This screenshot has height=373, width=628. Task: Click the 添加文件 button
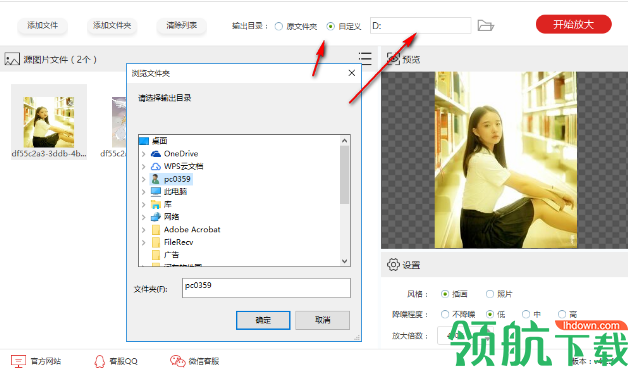(42, 26)
